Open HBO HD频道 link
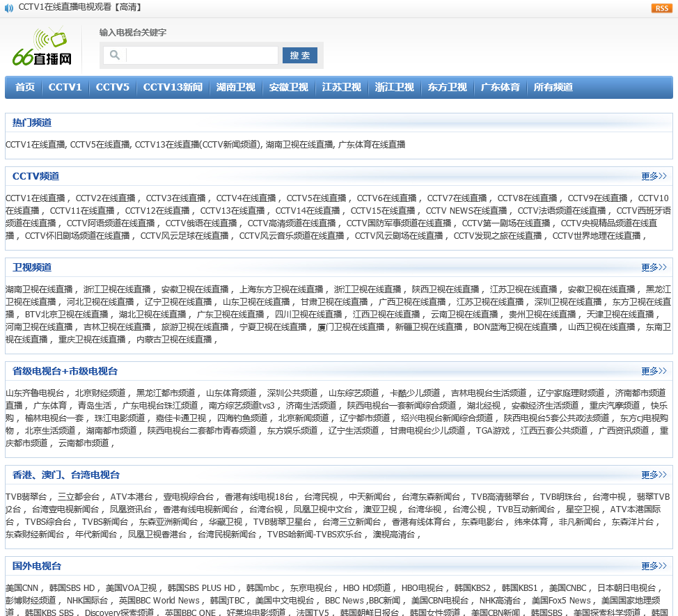This screenshot has height=616, width=678. point(367,588)
